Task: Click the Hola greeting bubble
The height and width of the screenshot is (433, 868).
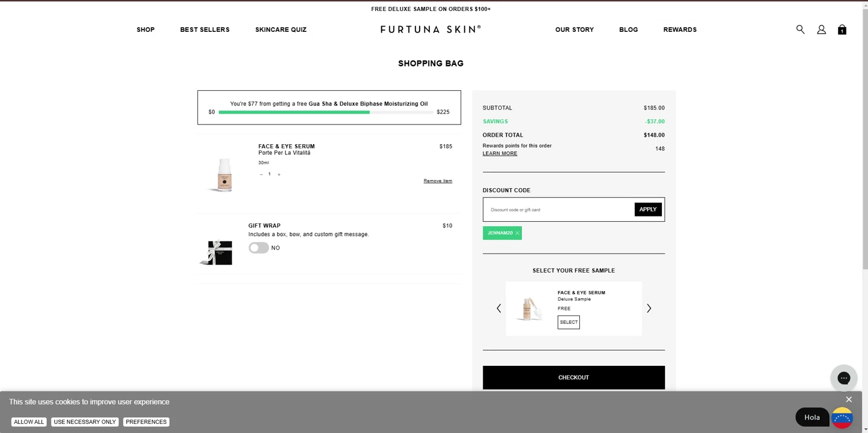Action: (812, 417)
